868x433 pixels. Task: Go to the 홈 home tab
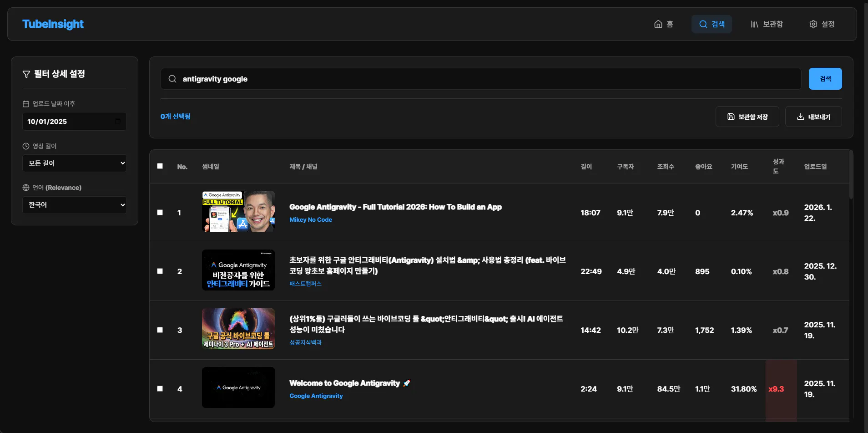point(663,24)
